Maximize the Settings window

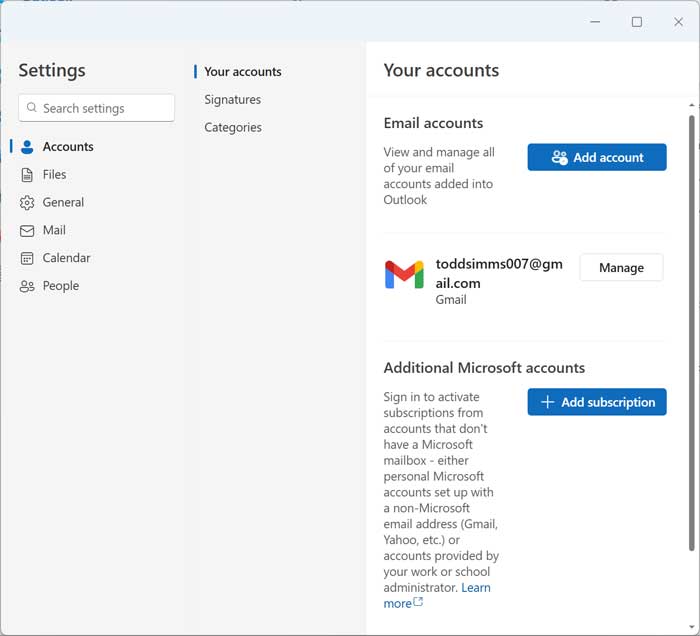click(x=637, y=22)
